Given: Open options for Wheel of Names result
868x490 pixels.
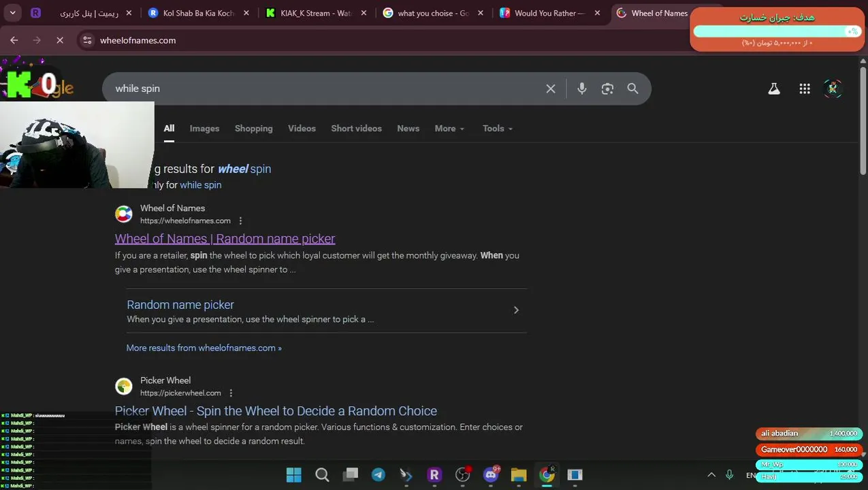Looking at the screenshot, I should 240,220.
